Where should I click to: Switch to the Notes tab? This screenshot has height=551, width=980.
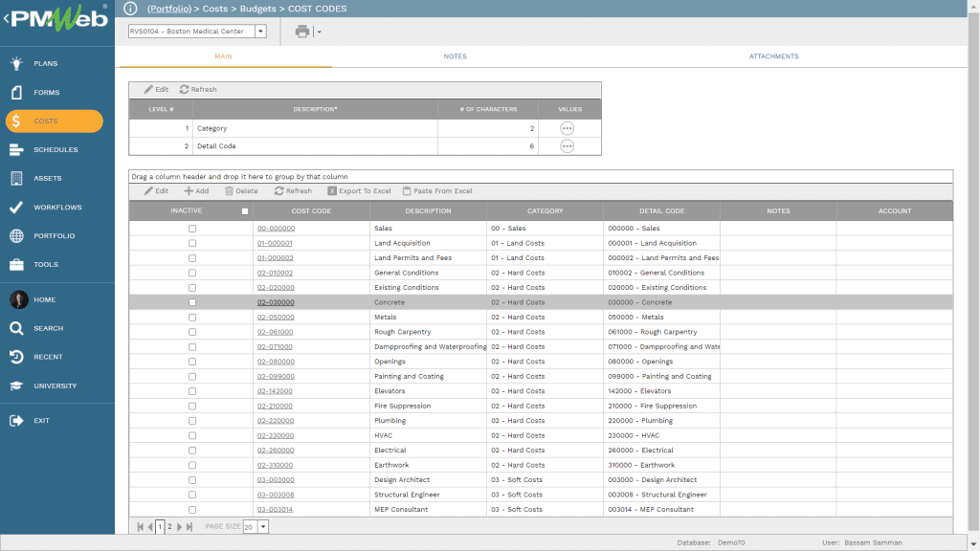[x=455, y=56]
